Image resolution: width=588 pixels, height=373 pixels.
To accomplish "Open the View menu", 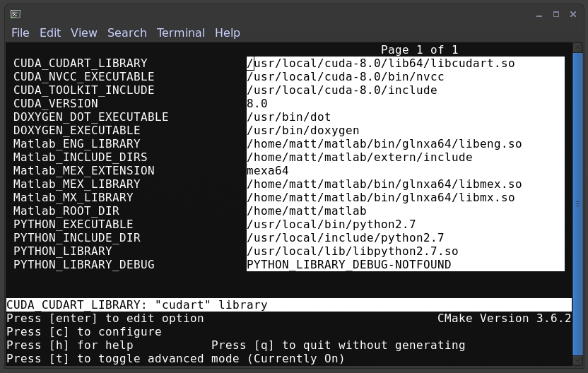I will coord(84,33).
